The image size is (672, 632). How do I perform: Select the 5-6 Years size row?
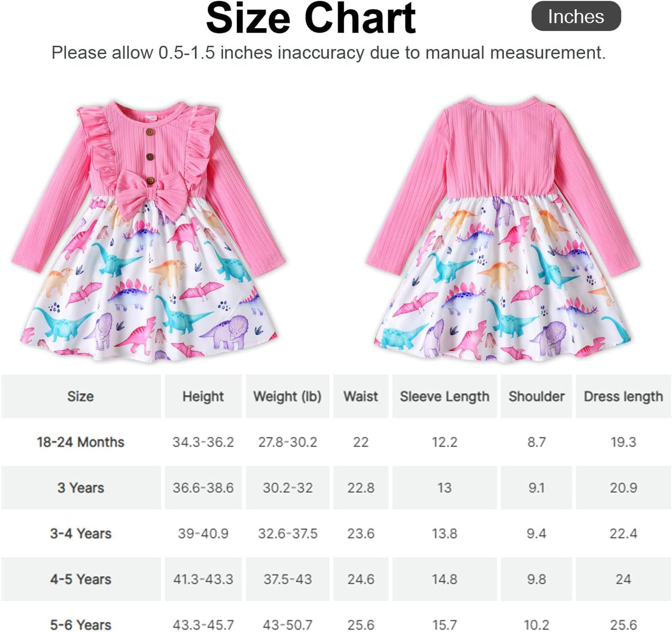[x=336, y=620]
